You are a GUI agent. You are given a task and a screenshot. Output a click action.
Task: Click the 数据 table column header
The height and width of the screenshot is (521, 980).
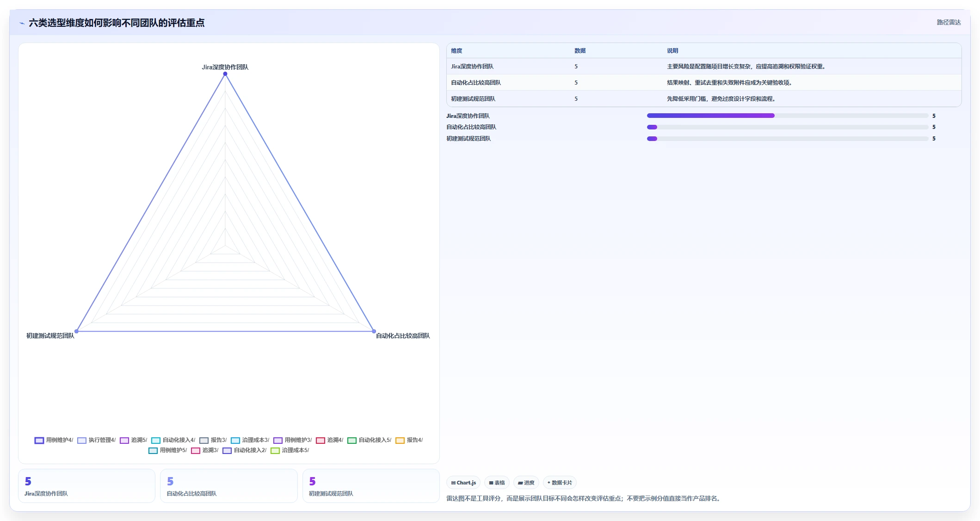tap(580, 51)
